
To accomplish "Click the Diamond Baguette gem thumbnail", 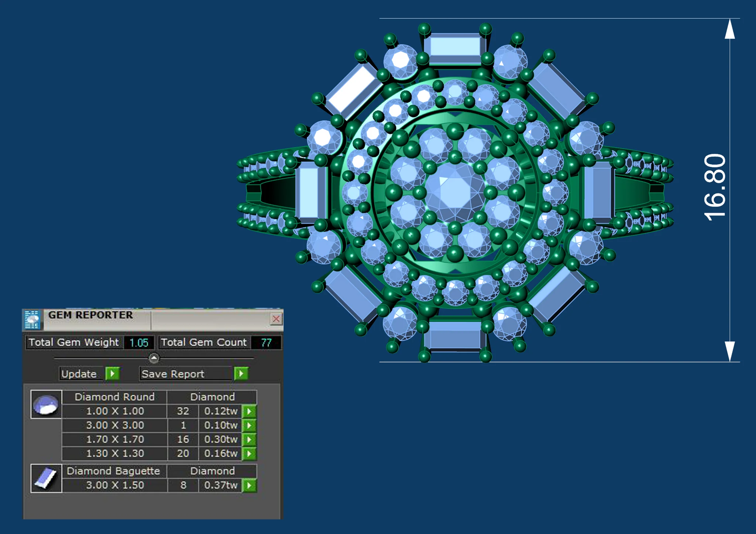I will tap(46, 478).
